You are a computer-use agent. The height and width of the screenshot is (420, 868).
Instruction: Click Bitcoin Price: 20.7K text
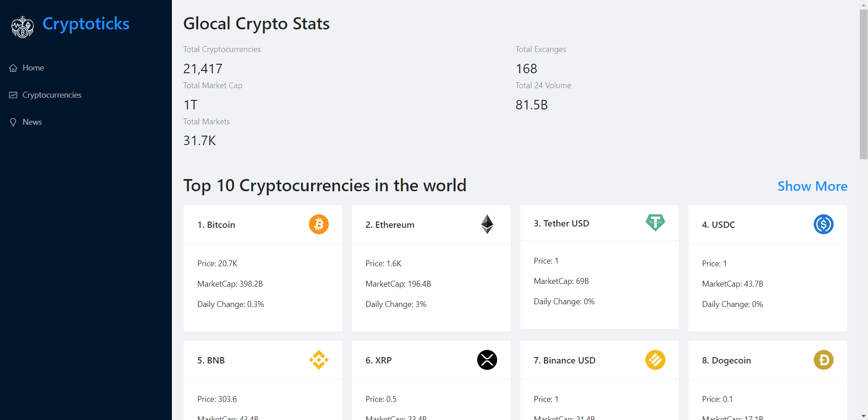coord(217,264)
